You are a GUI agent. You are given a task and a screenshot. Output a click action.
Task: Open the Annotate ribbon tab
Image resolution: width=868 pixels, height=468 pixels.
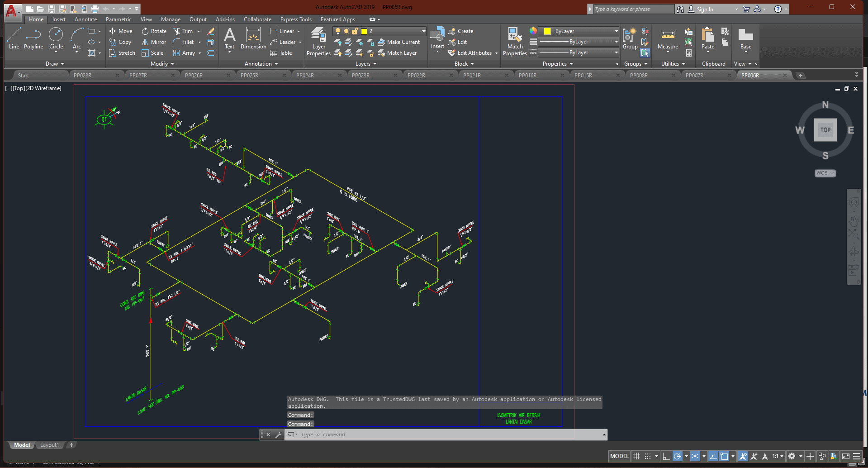coord(85,19)
